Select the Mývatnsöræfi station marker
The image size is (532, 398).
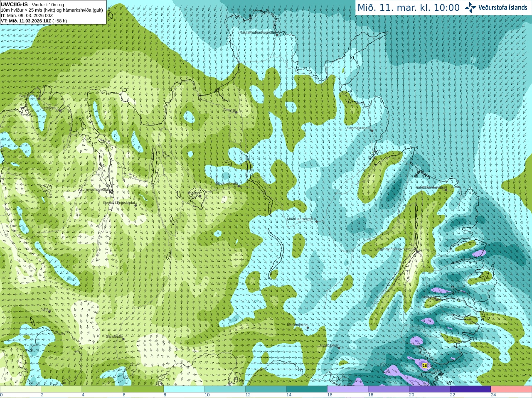click(239, 186)
